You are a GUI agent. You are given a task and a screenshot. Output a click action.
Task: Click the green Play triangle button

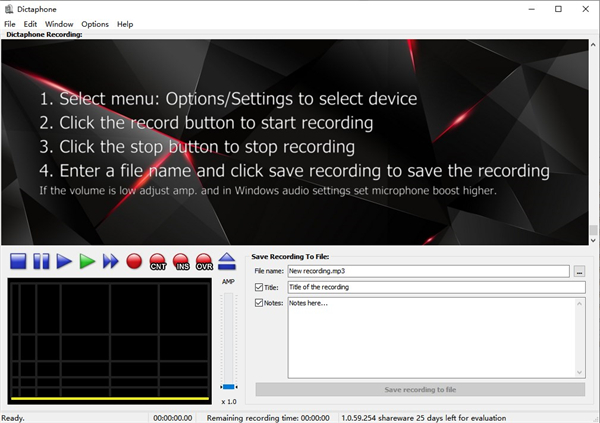coord(87,261)
